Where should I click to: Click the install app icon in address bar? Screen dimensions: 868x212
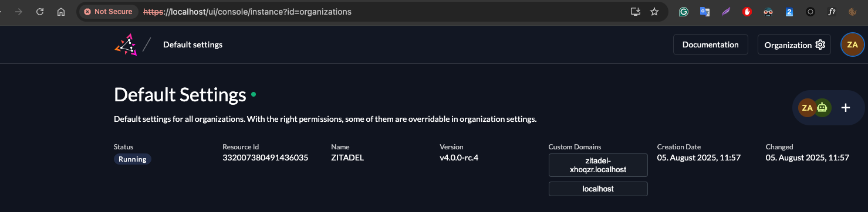pos(634,12)
